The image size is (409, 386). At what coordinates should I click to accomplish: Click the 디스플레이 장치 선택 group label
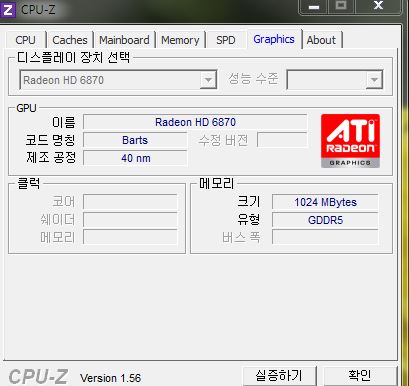click(x=73, y=57)
